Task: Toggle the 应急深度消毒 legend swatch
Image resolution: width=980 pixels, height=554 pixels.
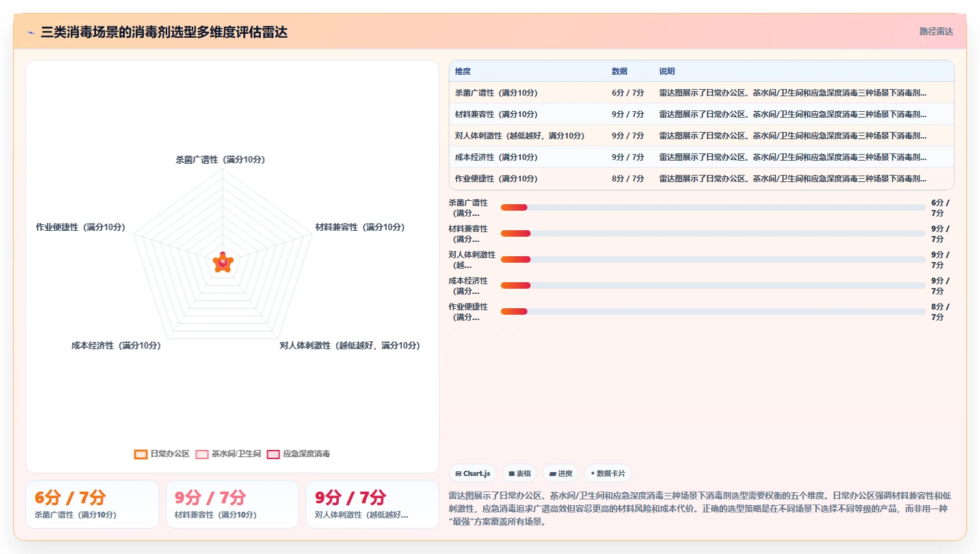Action: 273,454
